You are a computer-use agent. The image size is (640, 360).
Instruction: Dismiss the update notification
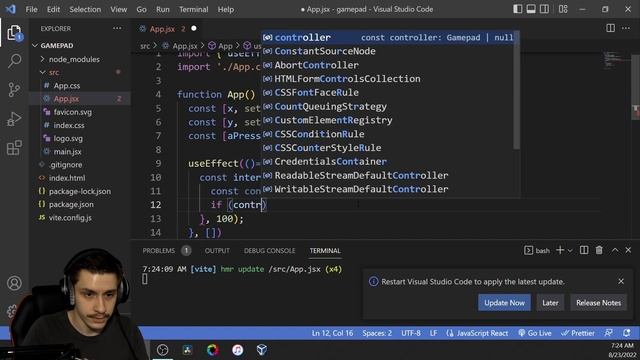(621, 281)
